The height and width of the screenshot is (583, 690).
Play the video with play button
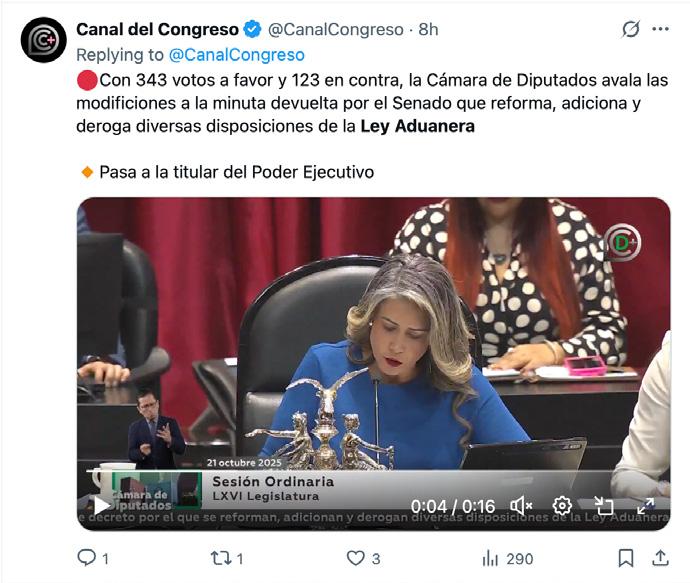click(x=102, y=506)
